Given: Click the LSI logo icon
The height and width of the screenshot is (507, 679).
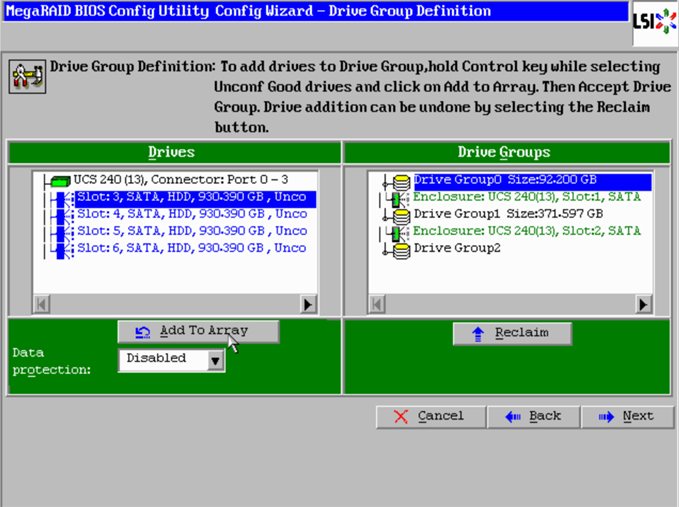Looking at the screenshot, I should coord(654,21).
